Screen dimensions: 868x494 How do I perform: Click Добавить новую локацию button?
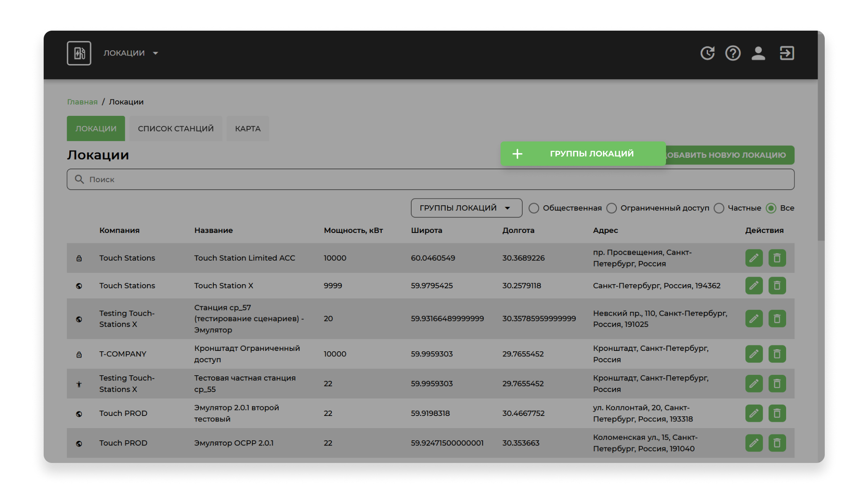[730, 155]
